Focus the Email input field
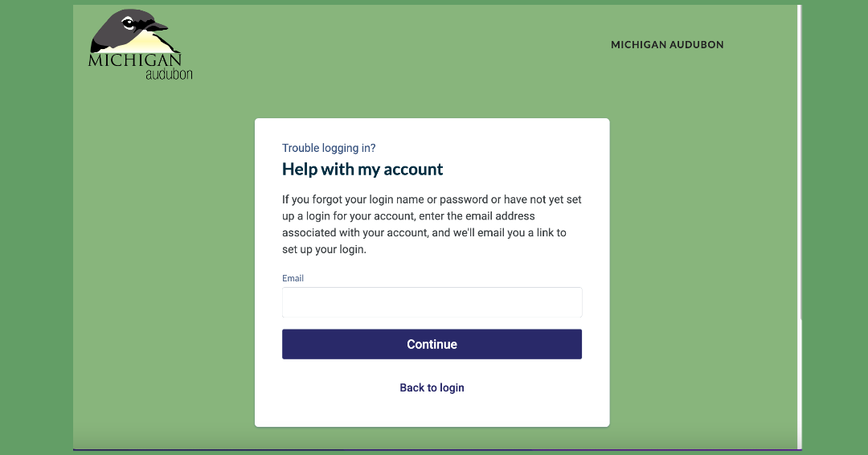The width and height of the screenshot is (868, 455). [x=432, y=302]
